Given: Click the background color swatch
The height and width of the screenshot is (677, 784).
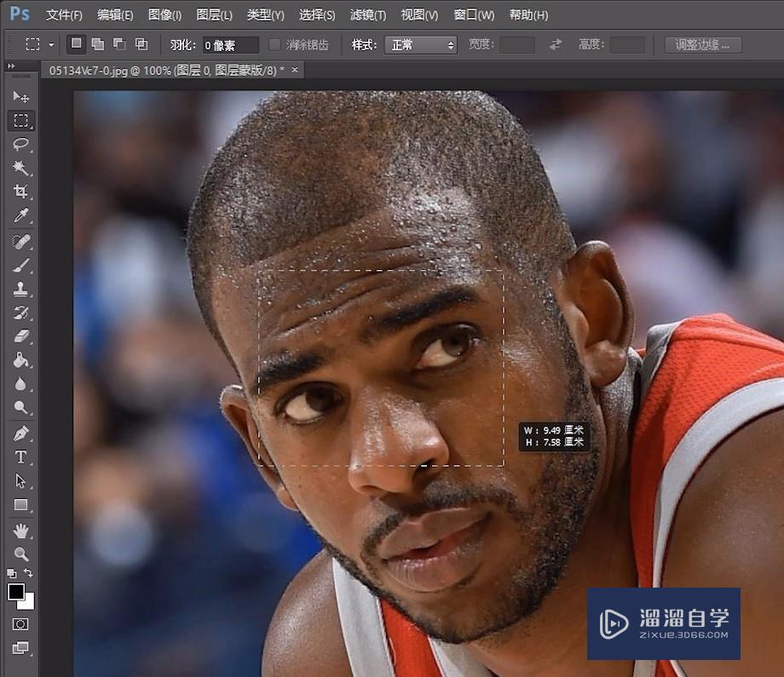Looking at the screenshot, I should (28, 603).
